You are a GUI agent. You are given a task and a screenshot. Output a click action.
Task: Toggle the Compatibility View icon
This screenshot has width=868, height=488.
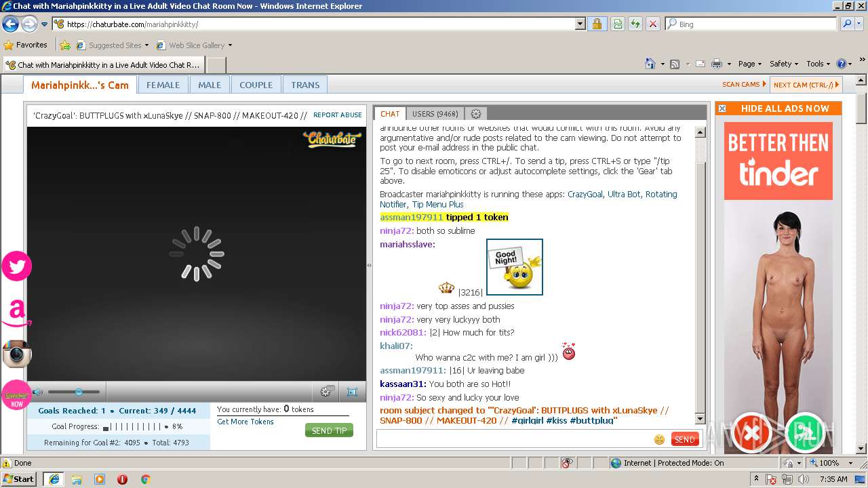pyautogui.click(x=618, y=24)
